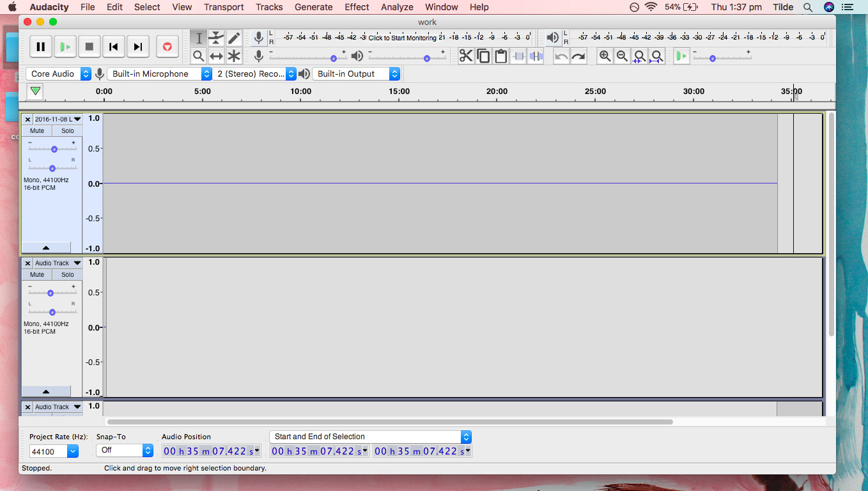The height and width of the screenshot is (491, 868).
Task: Click to Start Monitoring meter
Action: tap(402, 38)
